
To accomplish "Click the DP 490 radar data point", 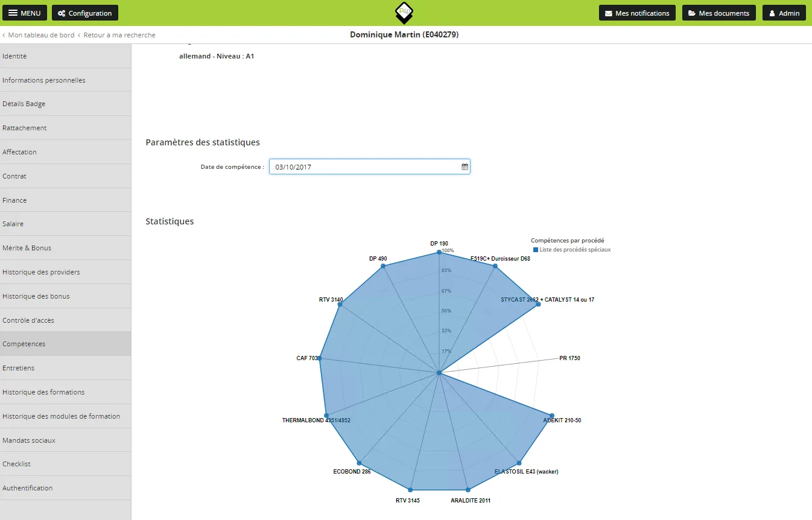I will click(x=383, y=266).
